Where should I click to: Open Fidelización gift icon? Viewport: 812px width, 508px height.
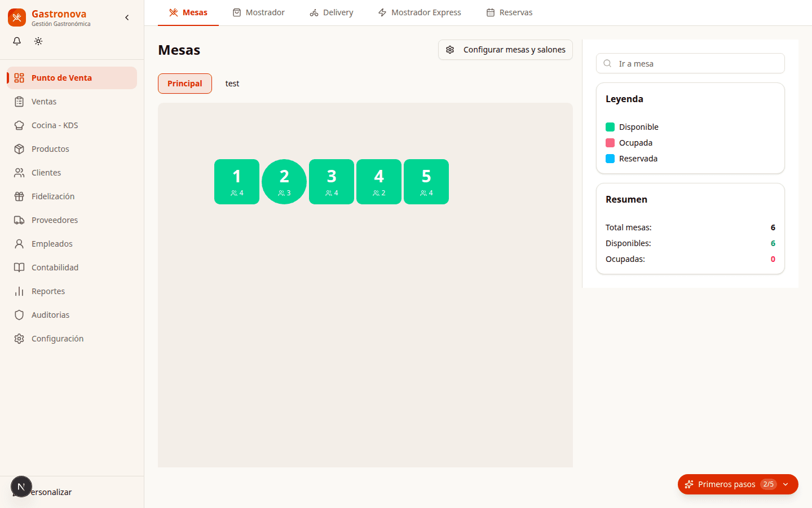tap(19, 196)
